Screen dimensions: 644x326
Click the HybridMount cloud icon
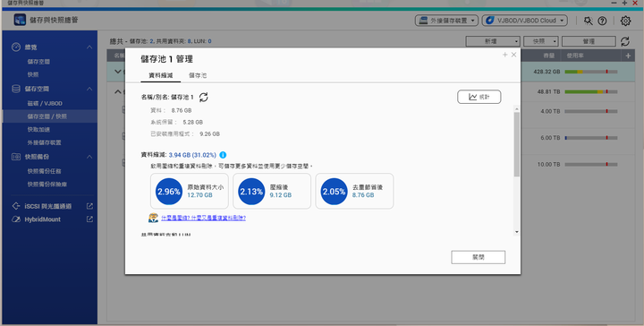point(15,219)
